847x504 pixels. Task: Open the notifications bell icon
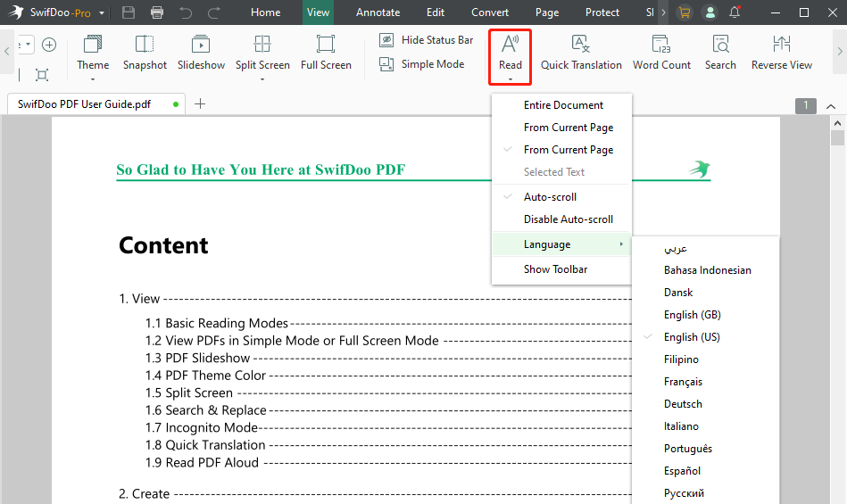pyautogui.click(x=735, y=12)
